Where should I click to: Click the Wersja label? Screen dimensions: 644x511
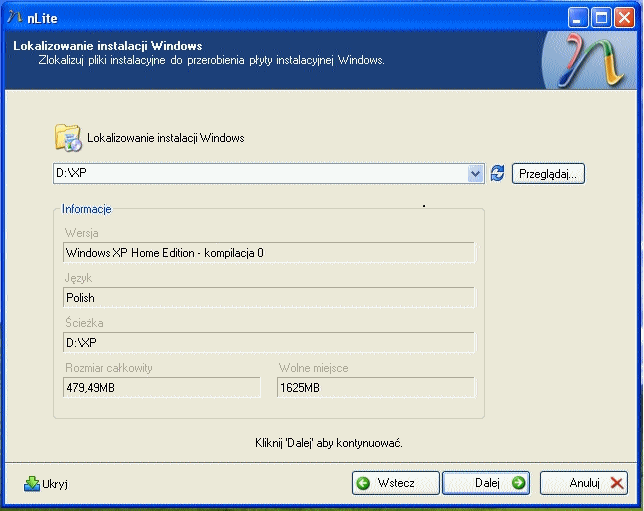82,233
